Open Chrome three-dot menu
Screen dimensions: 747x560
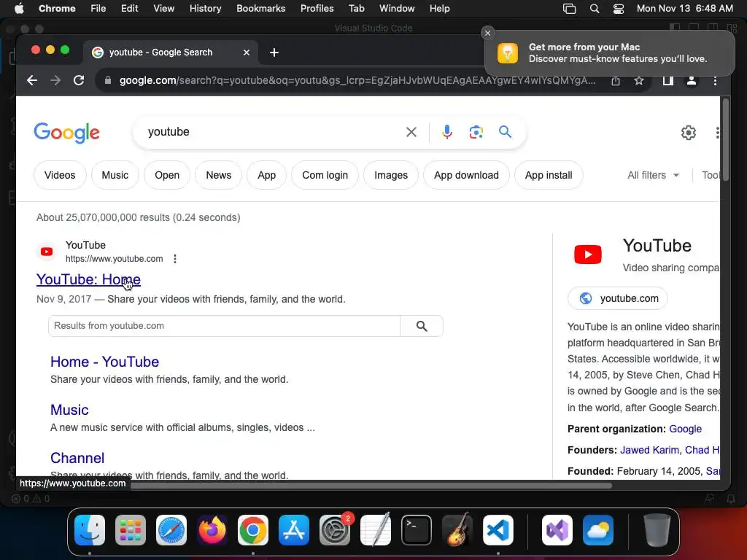715,81
